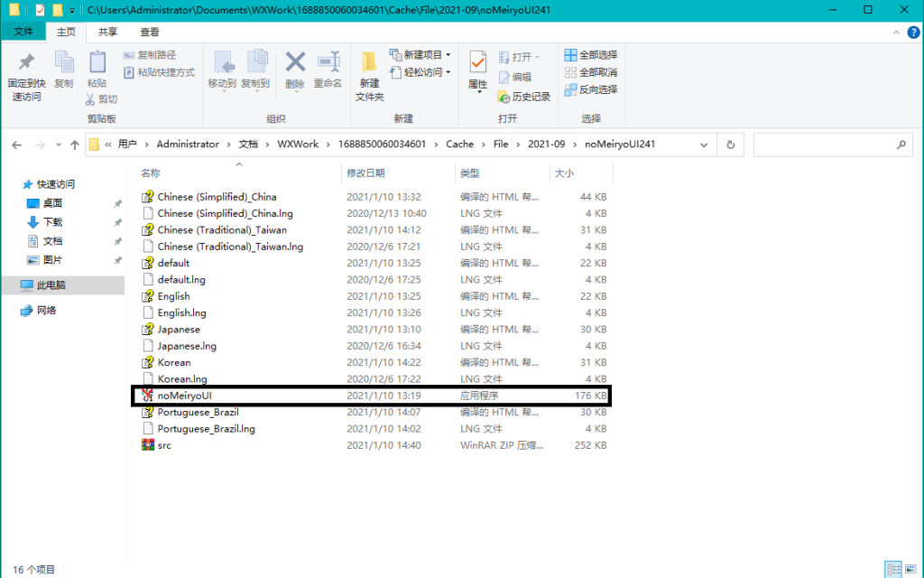Image resolution: width=924 pixels, height=578 pixels.
Task: Open the recent locations dropdown arrow
Action: pos(59,144)
